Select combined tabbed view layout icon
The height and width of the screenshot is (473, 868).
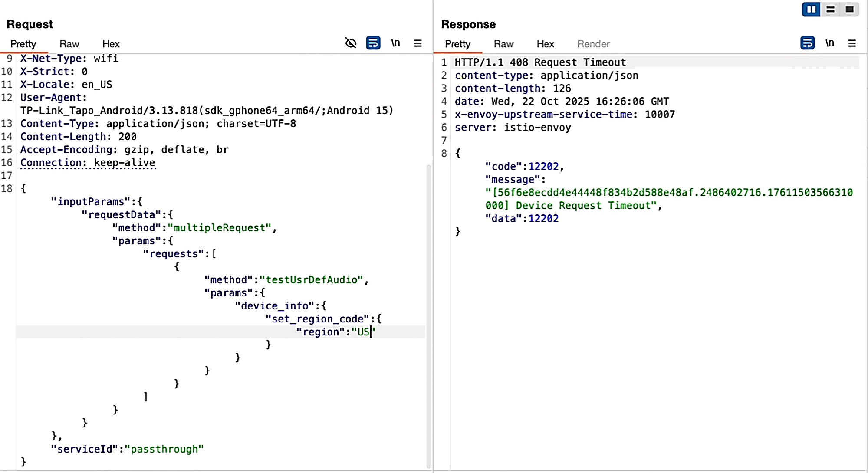pos(849,9)
